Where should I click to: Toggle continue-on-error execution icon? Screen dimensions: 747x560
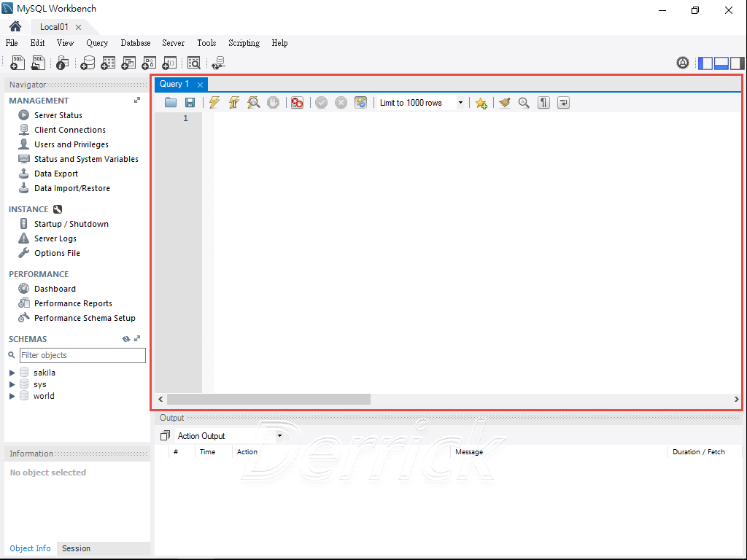click(x=298, y=102)
